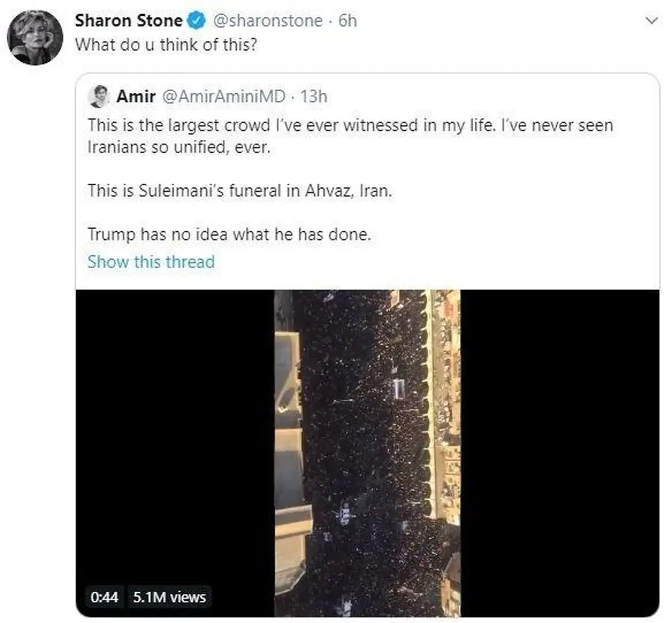Click 'What do u think of this?' text
This screenshot has width=672, height=623.
coord(166,45)
